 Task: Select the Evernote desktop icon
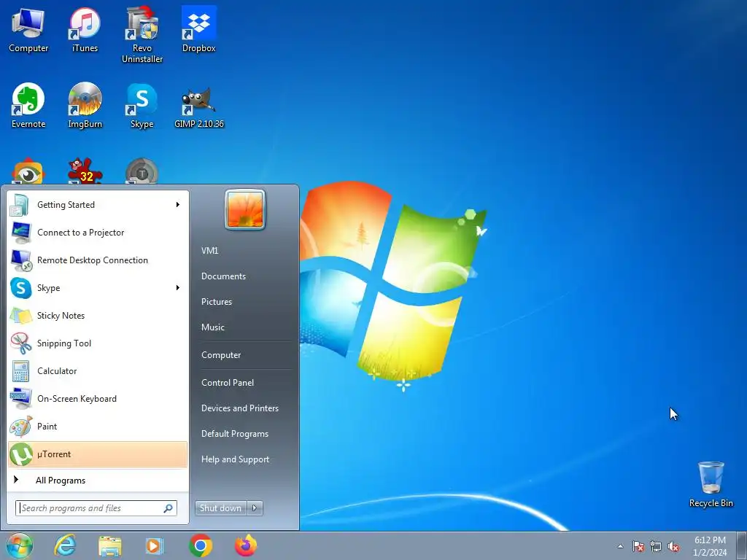(x=28, y=106)
